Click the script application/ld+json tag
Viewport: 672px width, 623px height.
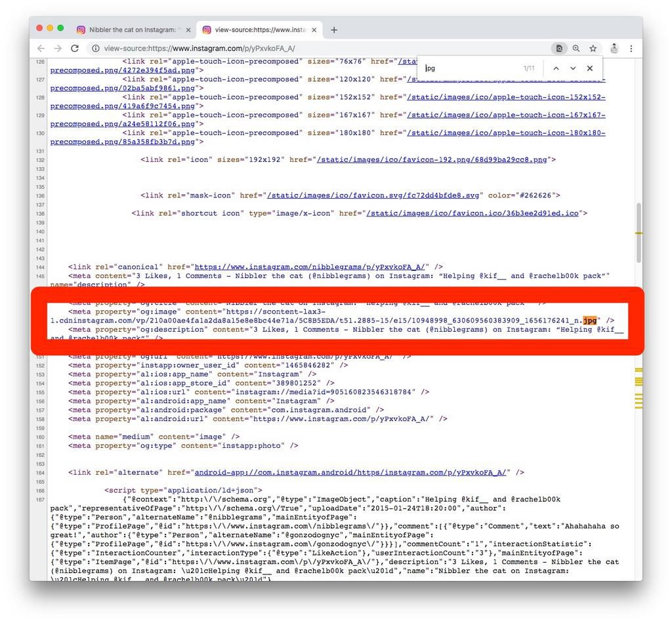tap(184, 491)
